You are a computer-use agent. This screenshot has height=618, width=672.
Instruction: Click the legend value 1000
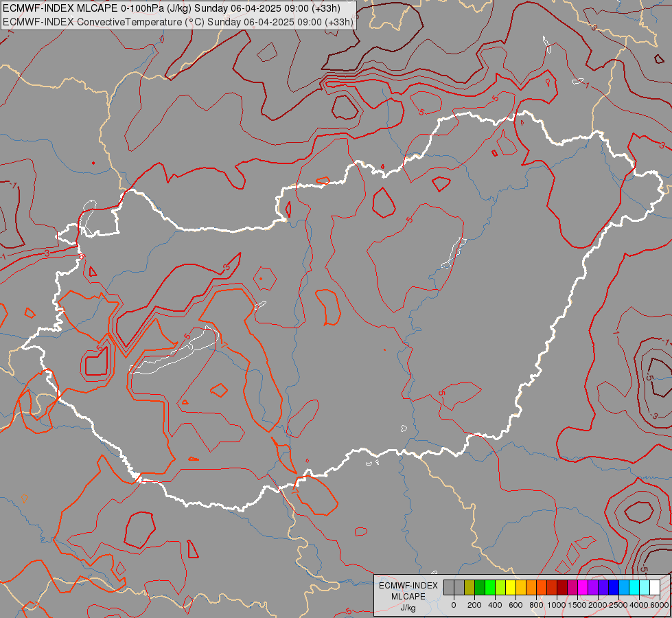[557, 605]
